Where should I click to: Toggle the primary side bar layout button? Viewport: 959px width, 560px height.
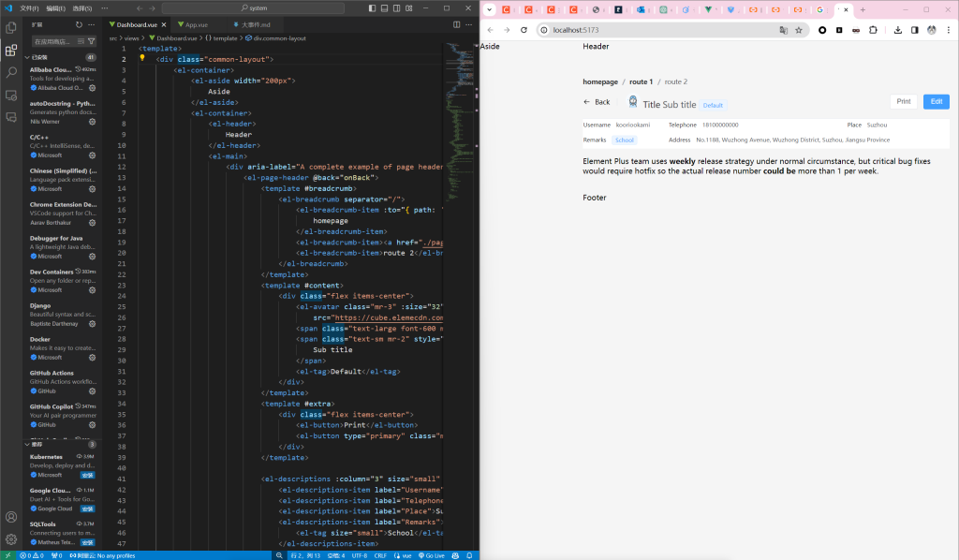click(372, 7)
